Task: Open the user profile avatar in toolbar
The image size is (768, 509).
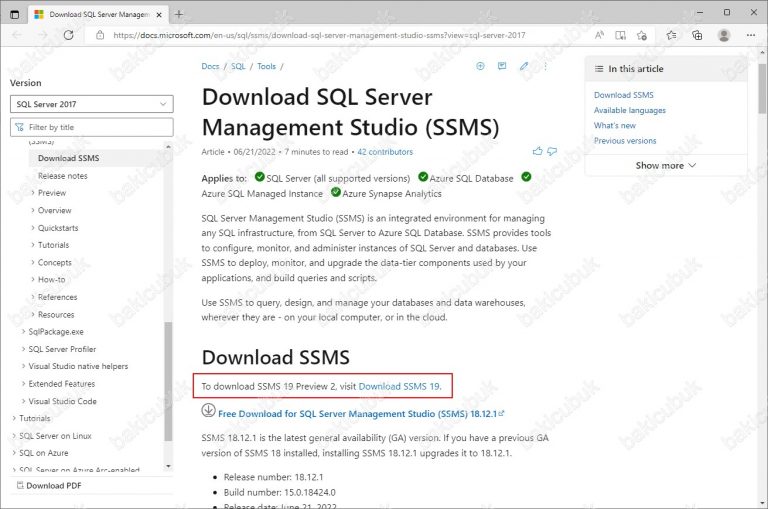Action: (x=723, y=34)
